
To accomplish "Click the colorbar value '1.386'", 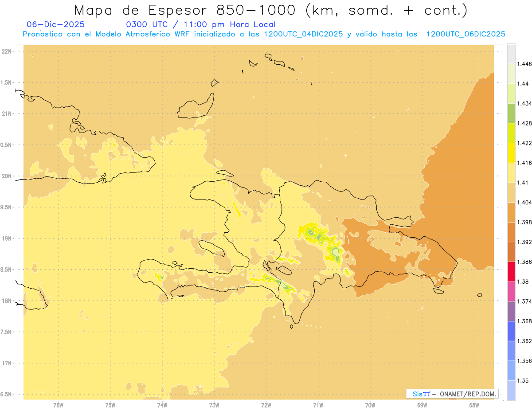I will 524,262.
